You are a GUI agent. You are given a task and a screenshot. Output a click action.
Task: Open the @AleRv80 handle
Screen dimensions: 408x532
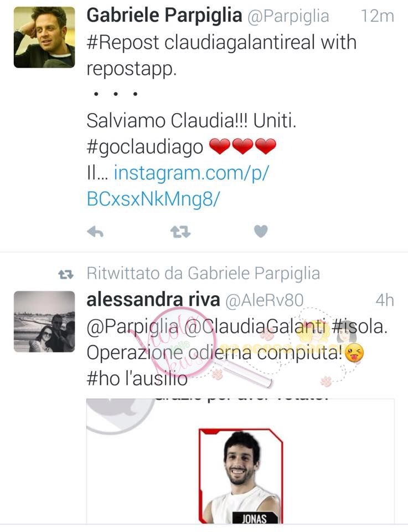tap(264, 300)
